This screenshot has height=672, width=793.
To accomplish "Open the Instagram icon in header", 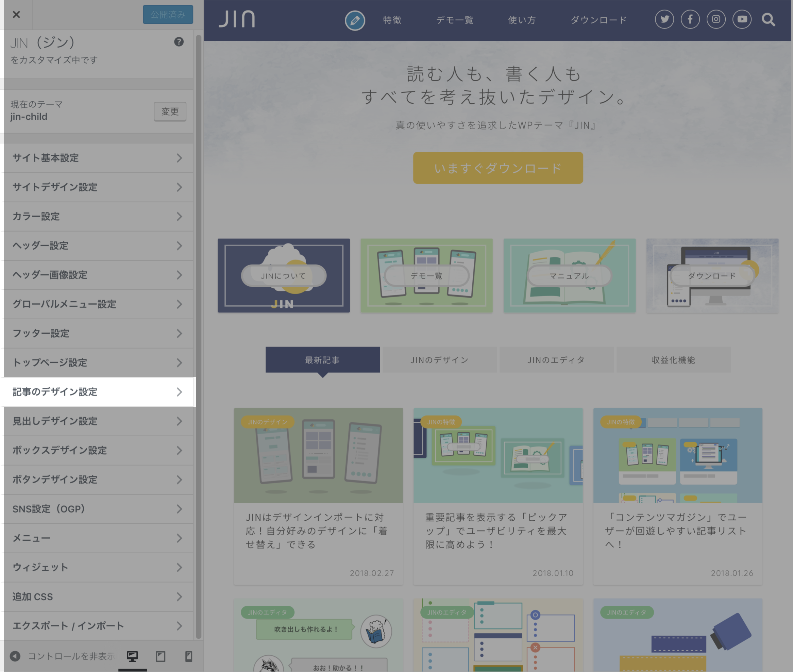I will [716, 19].
